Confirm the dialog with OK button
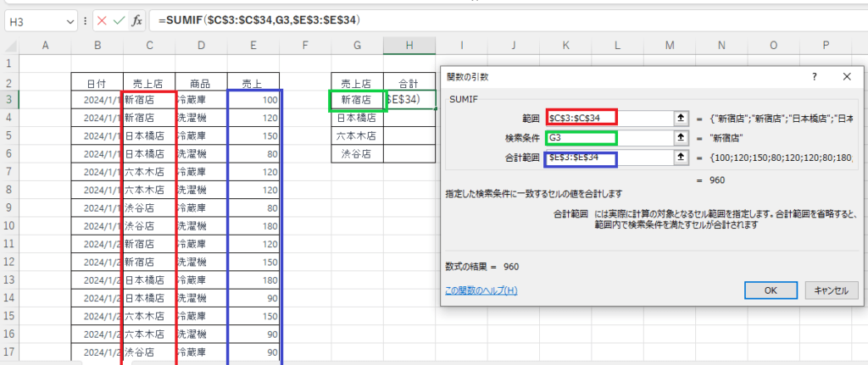Image resolution: width=868 pixels, height=365 pixels. 771,290
